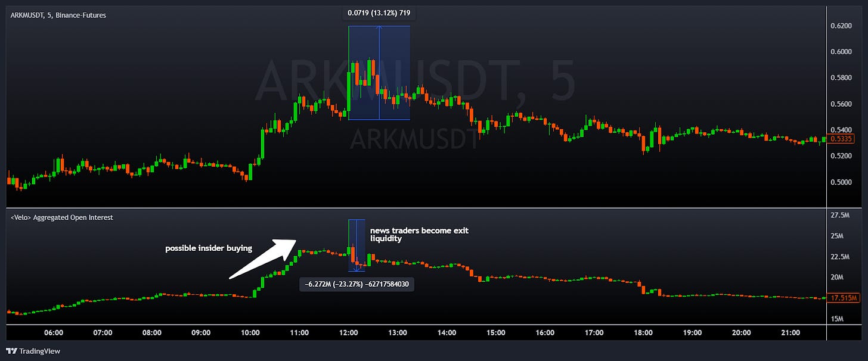Click the 0.6000 price axis label

tap(842, 52)
